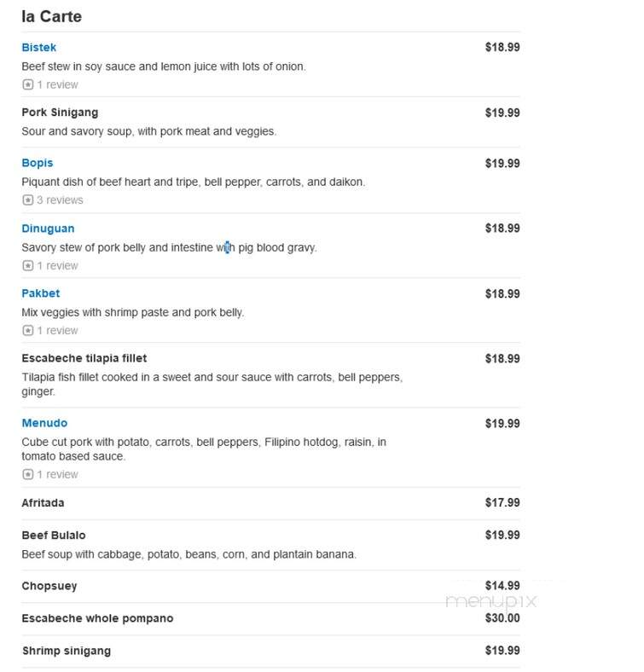Click the star icon under Menudo
The image size is (644, 672).
click(28, 474)
